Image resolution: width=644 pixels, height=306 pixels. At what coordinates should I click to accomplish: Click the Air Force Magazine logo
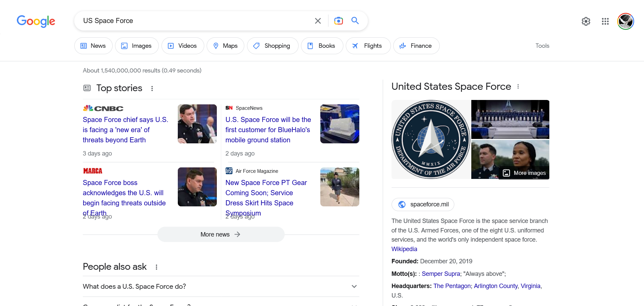tap(230, 171)
